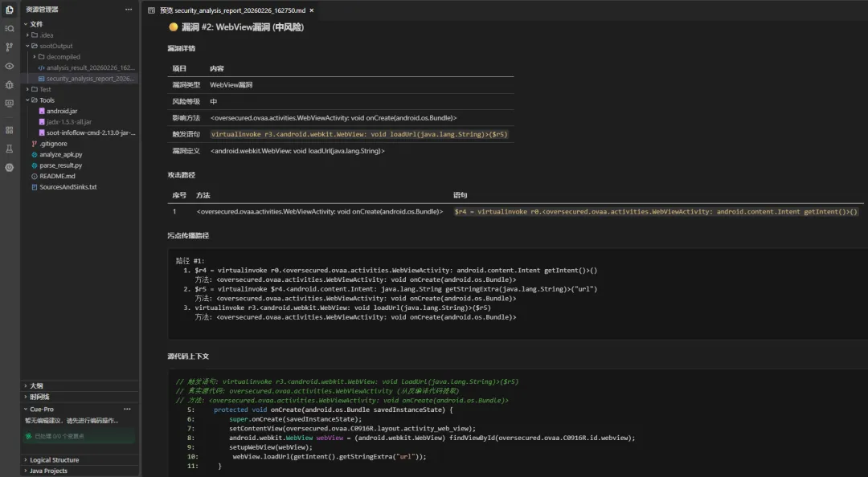Viewport: 868px width, 477px height.
Task: Click the 影响方法 table cell
Action: 186,118
